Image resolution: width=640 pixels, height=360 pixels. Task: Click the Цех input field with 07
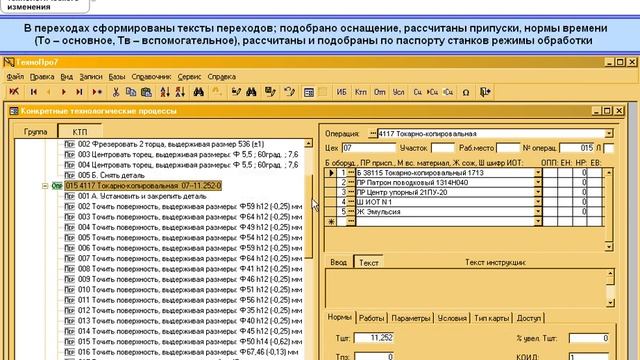369,148
